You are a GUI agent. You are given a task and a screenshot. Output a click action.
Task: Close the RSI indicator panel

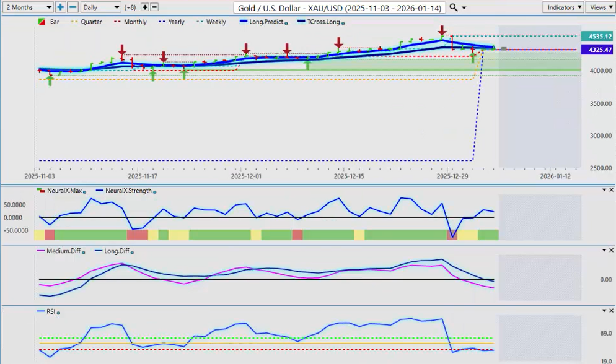[610, 310]
